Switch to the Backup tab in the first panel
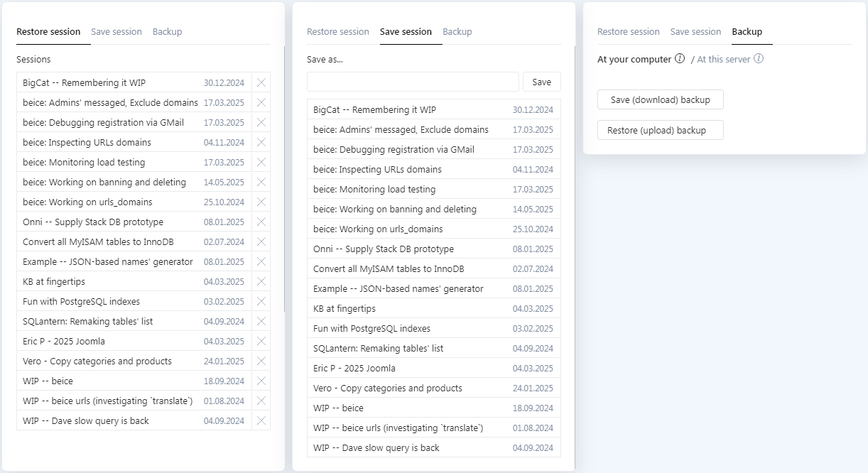Screen dimensions: 868x473 pos(167,31)
